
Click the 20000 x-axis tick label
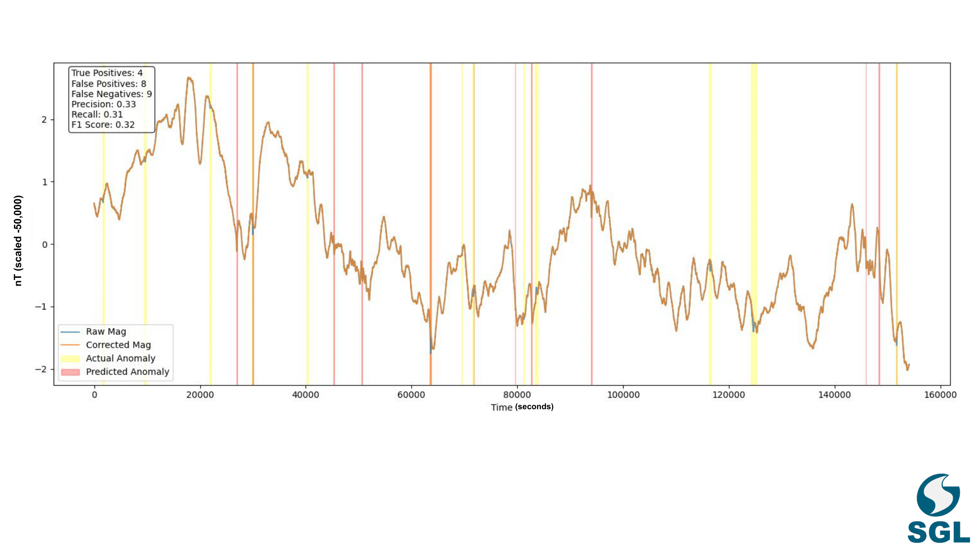[200, 395]
